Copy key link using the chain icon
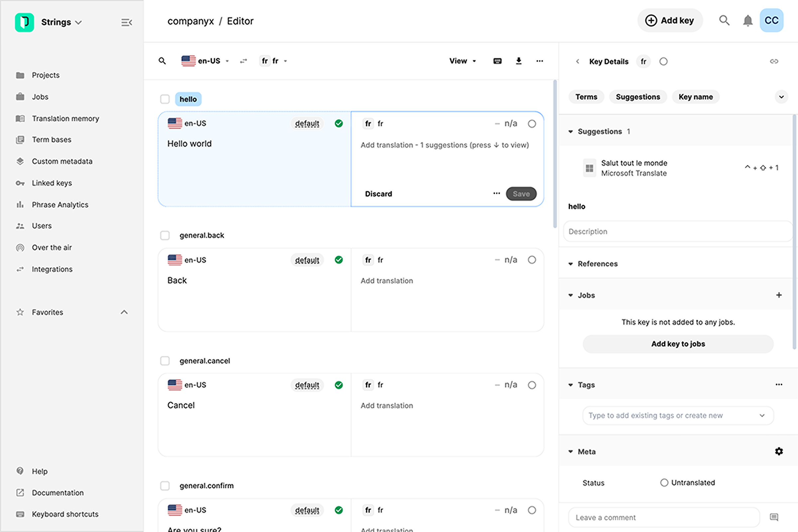This screenshot has width=798, height=532. tap(774, 62)
